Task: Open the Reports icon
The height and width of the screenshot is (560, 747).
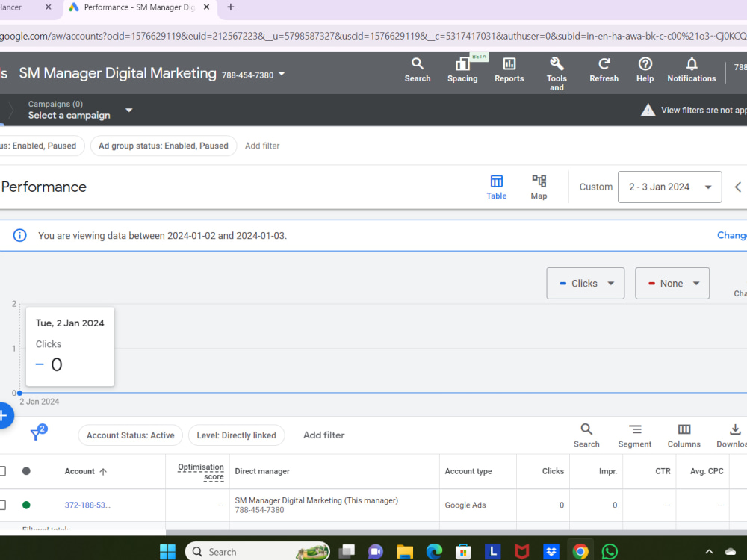Action: click(x=509, y=70)
